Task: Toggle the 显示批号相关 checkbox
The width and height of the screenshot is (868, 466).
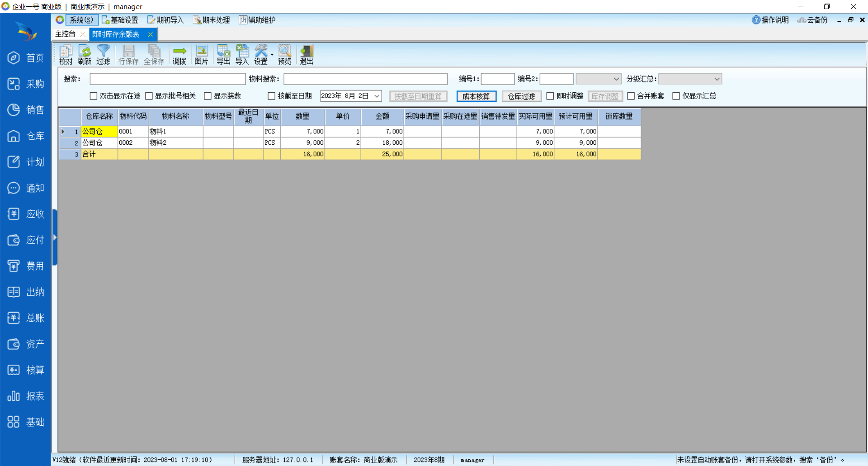Action: click(149, 96)
